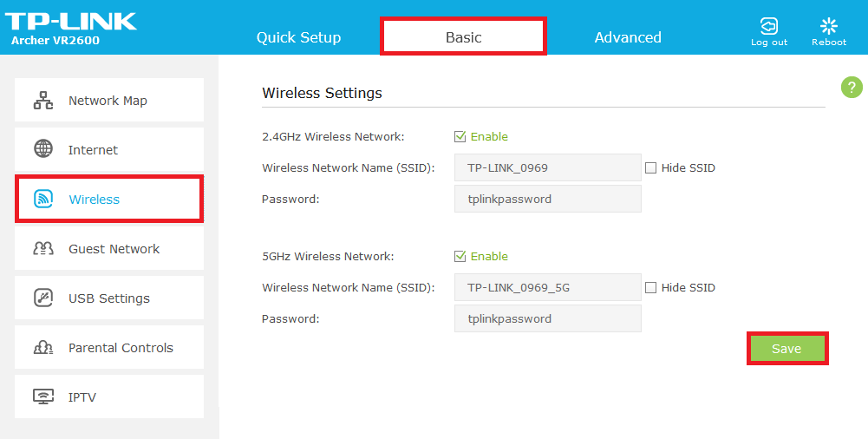Open IPTV in the sidebar
The height and width of the screenshot is (439, 868).
109,396
